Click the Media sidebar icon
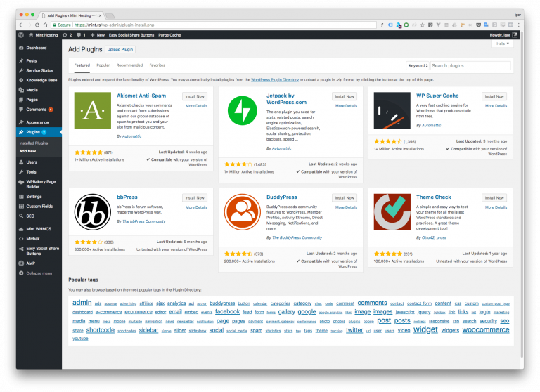The height and width of the screenshot is (392, 540). (x=21, y=90)
